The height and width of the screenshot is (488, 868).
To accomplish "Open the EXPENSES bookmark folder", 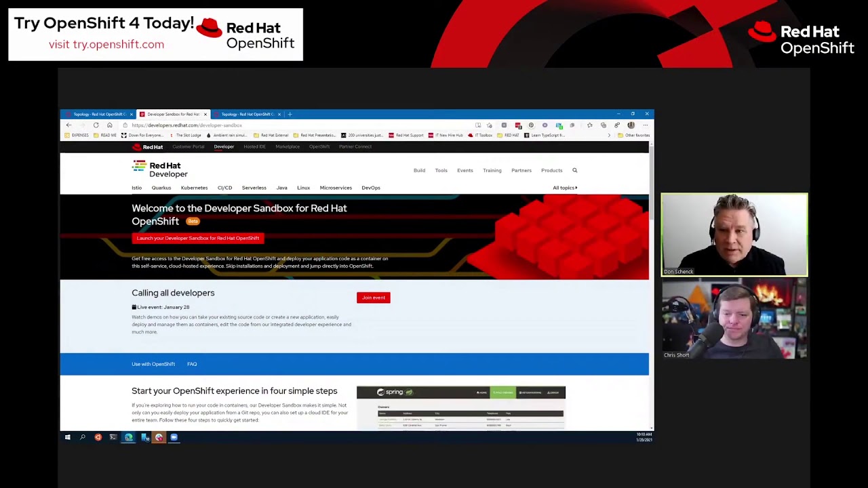I will pyautogui.click(x=77, y=136).
